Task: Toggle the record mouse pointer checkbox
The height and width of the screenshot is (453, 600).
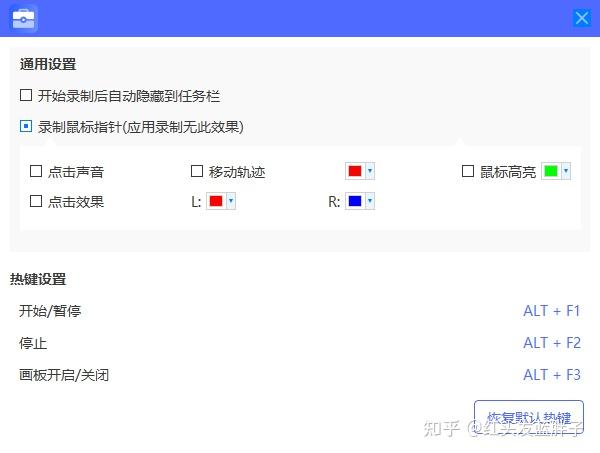Action: [26, 127]
